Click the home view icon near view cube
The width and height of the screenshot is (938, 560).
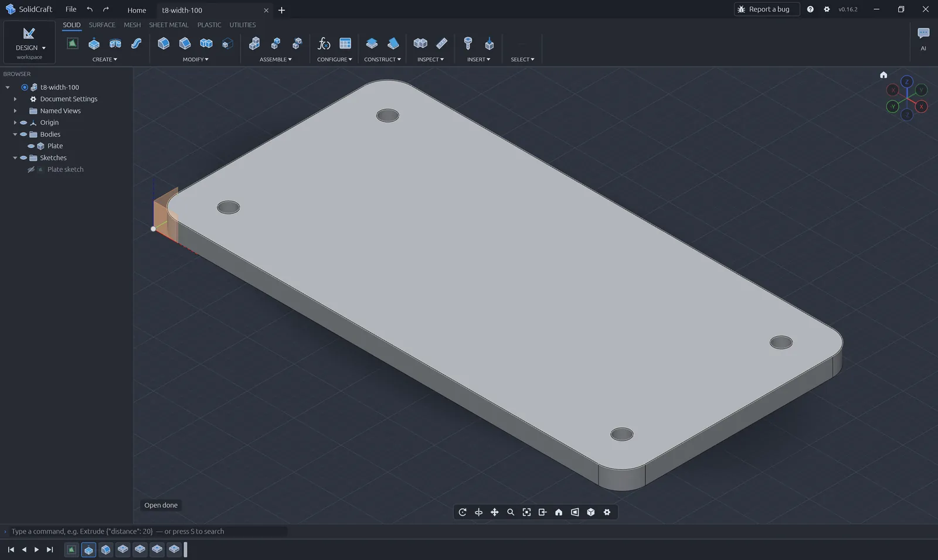883,75
